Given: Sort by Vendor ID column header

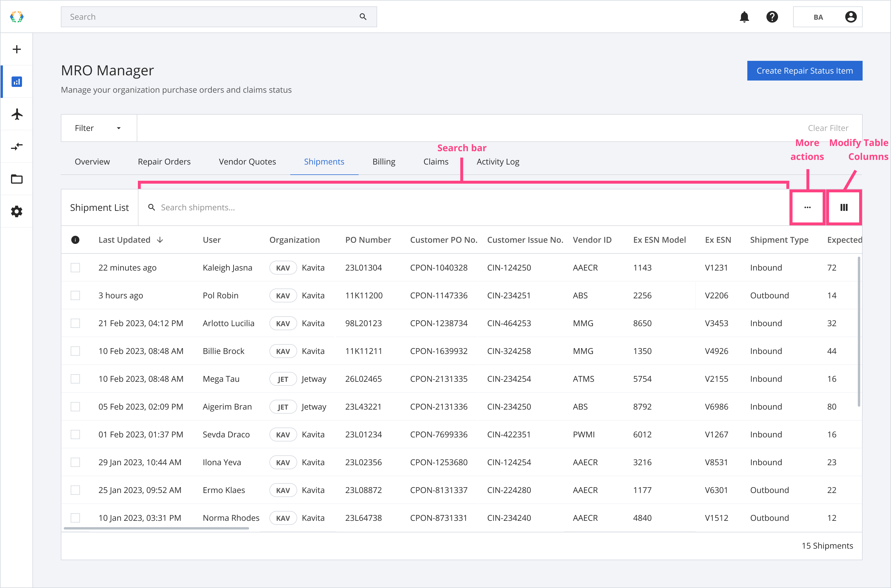Looking at the screenshot, I should click(592, 240).
